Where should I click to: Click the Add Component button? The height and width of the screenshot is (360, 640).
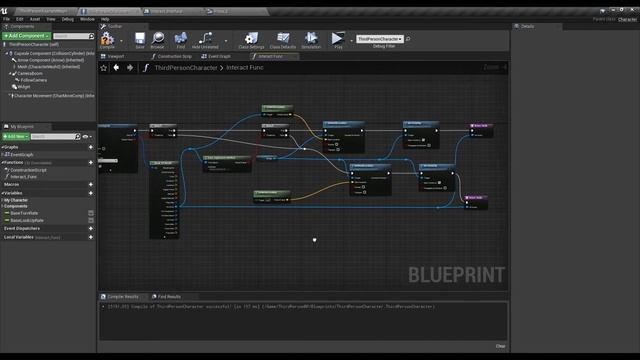tap(27, 36)
